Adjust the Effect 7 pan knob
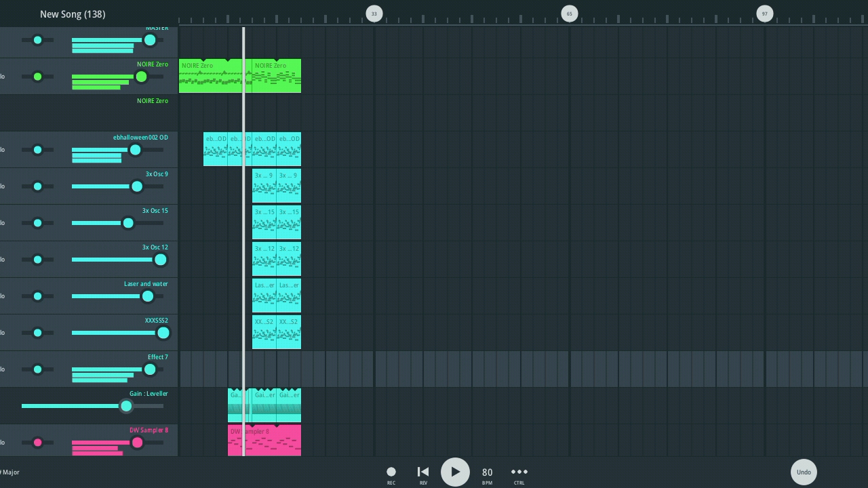 click(37, 369)
